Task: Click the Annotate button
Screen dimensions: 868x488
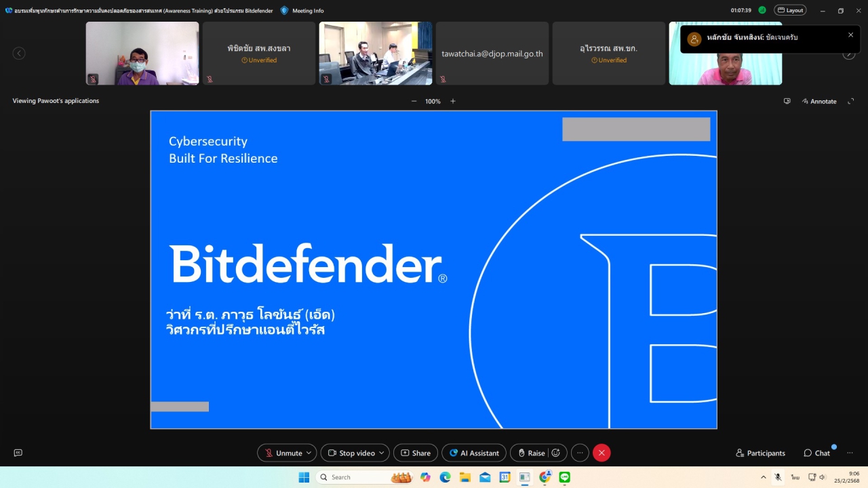Action: click(x=818, y=101)
